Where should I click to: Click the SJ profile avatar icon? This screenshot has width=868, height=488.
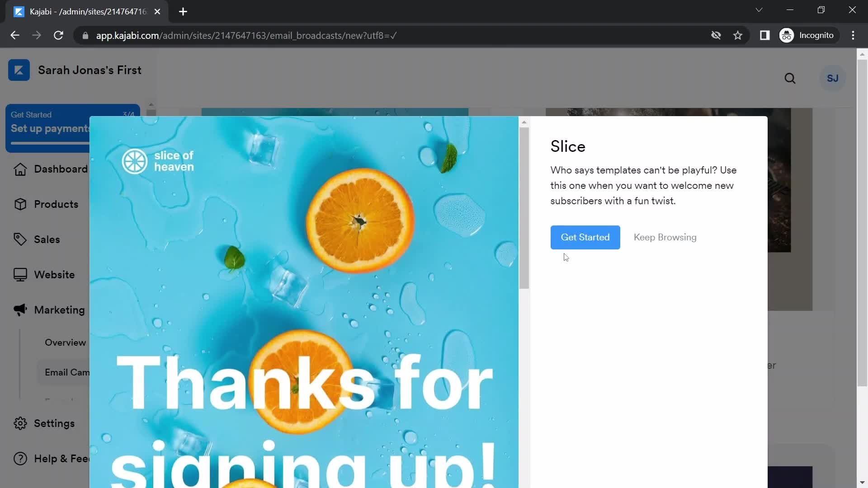(832, 78)
